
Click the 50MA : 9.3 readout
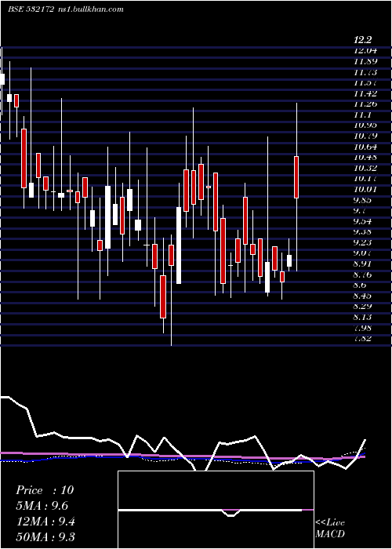45,536
